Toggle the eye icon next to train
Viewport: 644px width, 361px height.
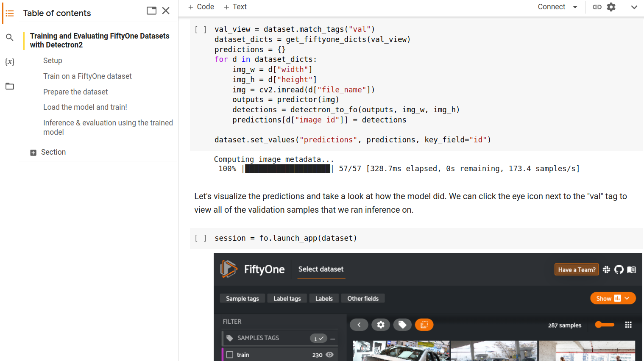pyautogui.click(x=329, y=355)
